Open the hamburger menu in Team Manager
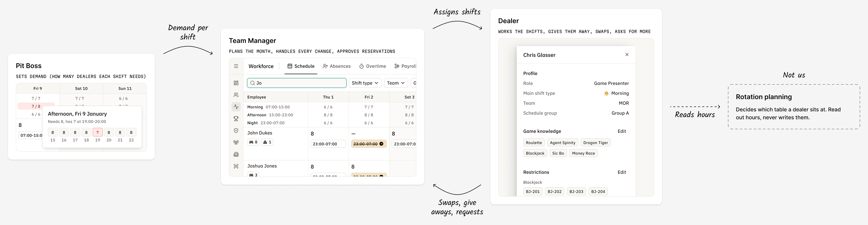 [236, 66]
